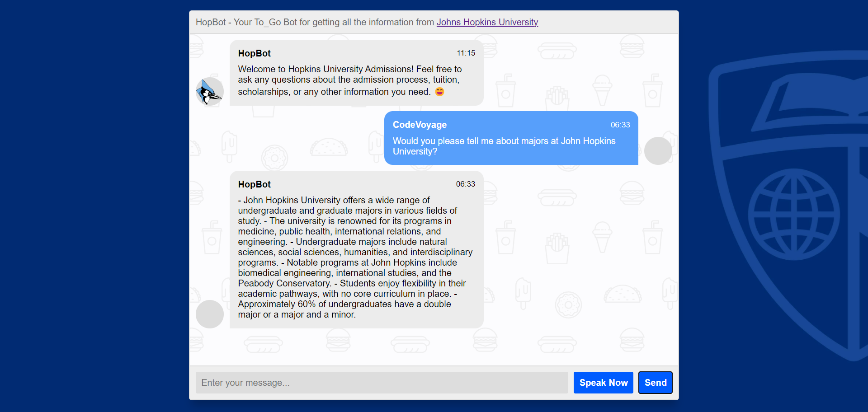This screenshot has height=412, width=868.
Task: Click the 'Approximately 60% of undergraduates' sentence
Action: click(x=344, y=309)
